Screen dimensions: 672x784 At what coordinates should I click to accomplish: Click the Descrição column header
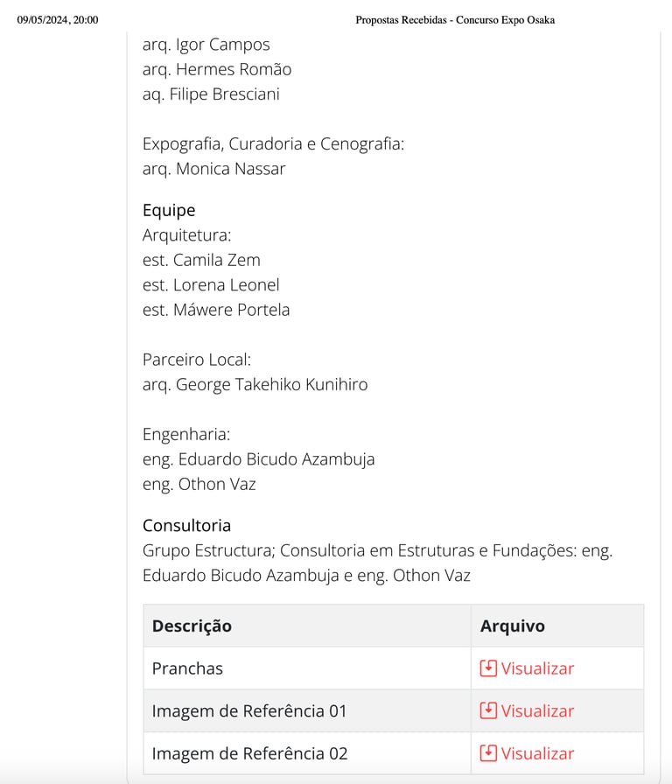[192, 626]
